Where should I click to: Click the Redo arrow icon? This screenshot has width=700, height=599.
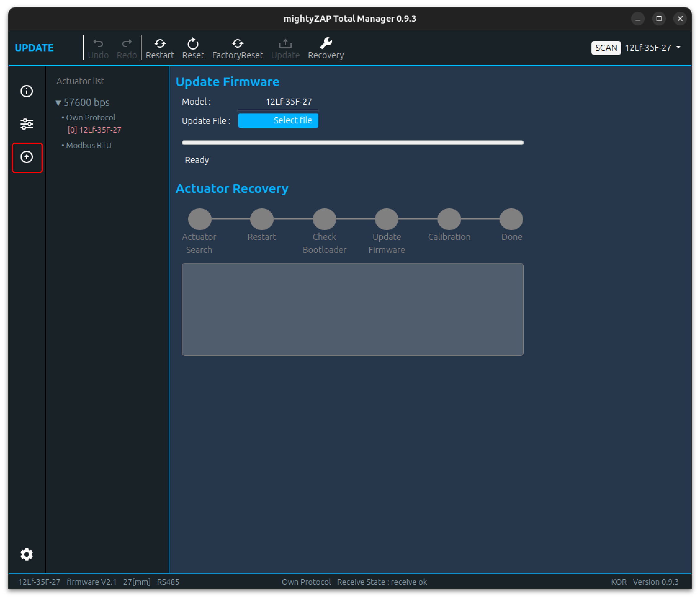tap(127, 43)
